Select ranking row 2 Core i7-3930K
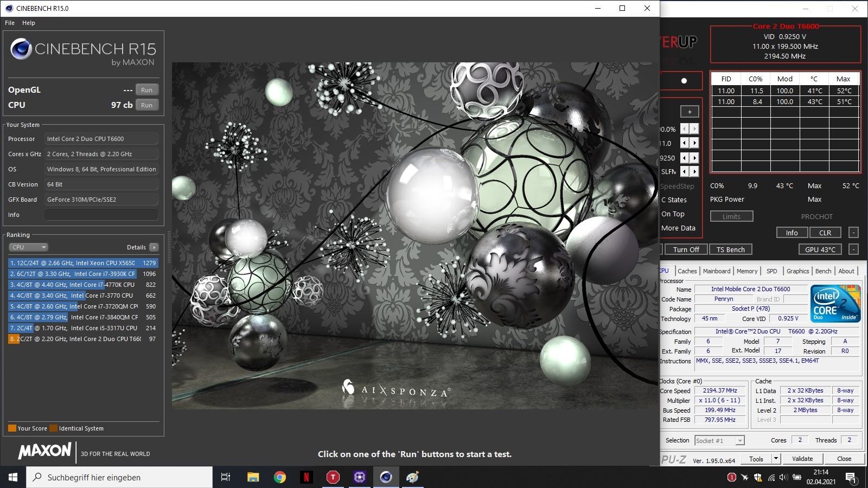This screenshot has width=868, height=488. click(x=83, y=274)
